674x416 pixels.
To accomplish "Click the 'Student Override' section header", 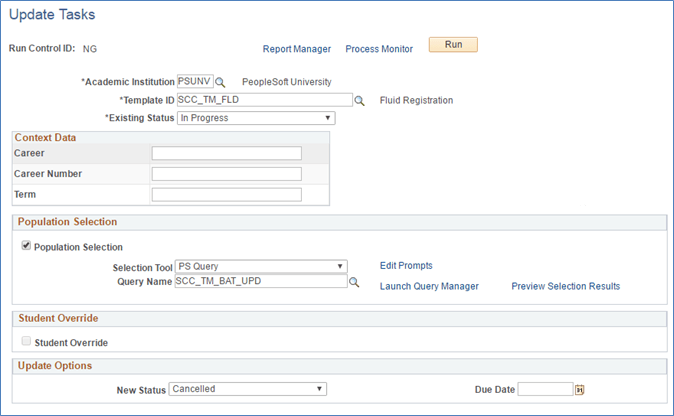I will click(58, 318).
